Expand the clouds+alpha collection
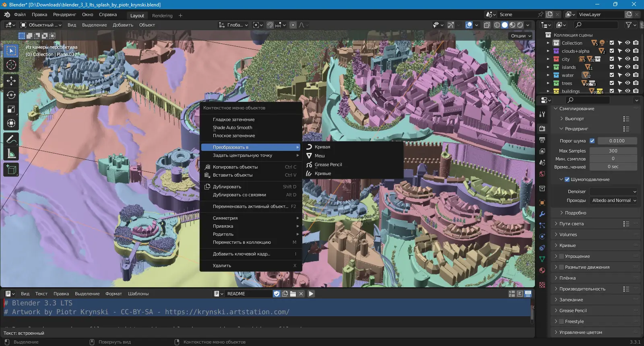This screenshot has height=346, width=644. 548,51
